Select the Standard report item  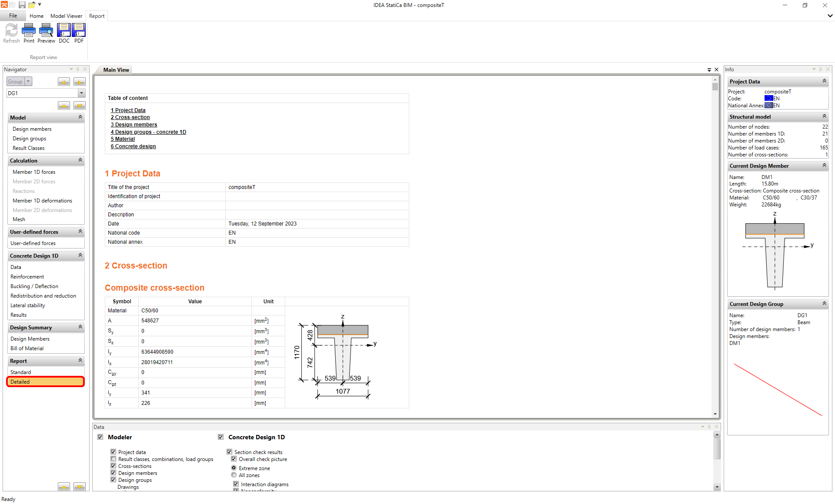click(21, 372)
